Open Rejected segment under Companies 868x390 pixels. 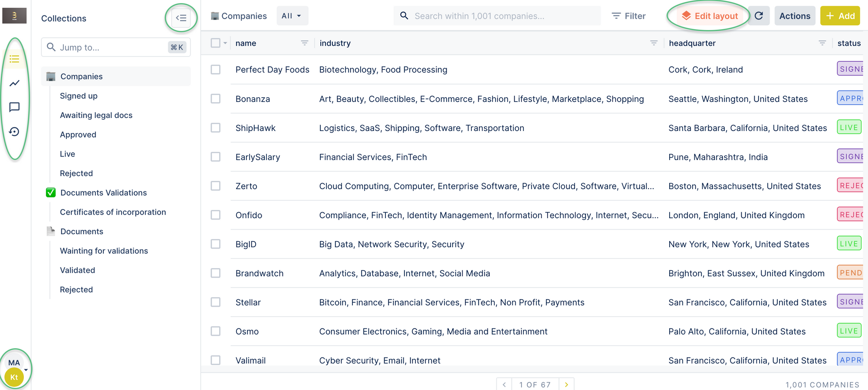click(x=76, y=173)
